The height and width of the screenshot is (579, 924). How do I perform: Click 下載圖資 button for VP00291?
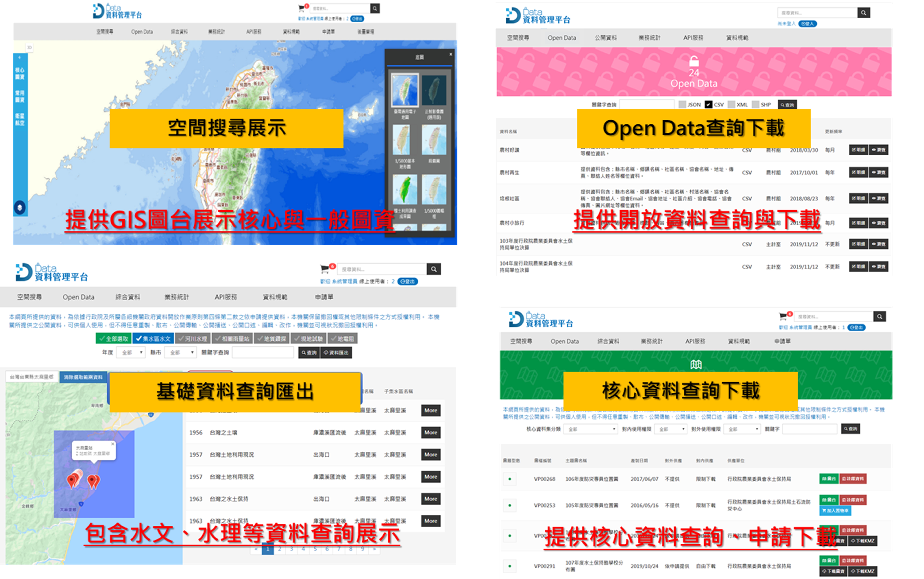tap(833, 571)
